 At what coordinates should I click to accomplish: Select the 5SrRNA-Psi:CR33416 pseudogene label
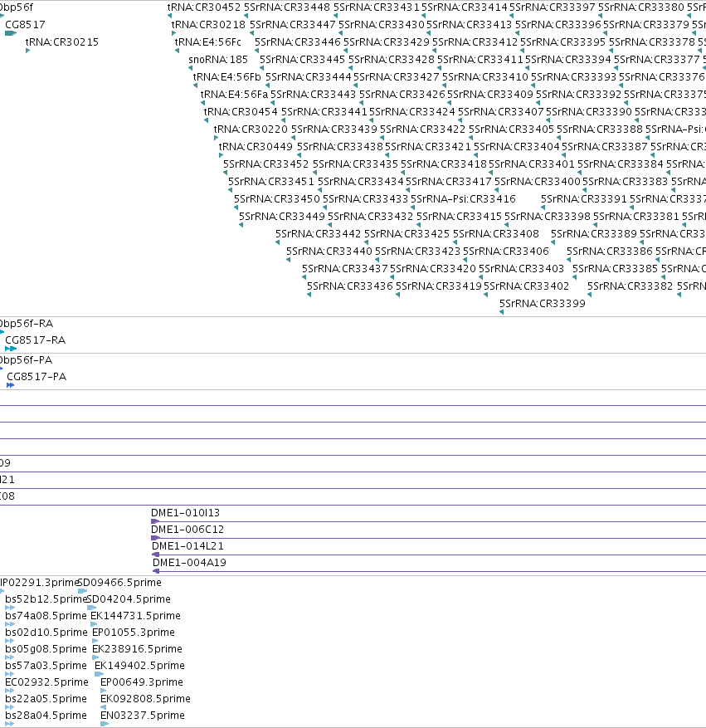(x=463, y=199)
